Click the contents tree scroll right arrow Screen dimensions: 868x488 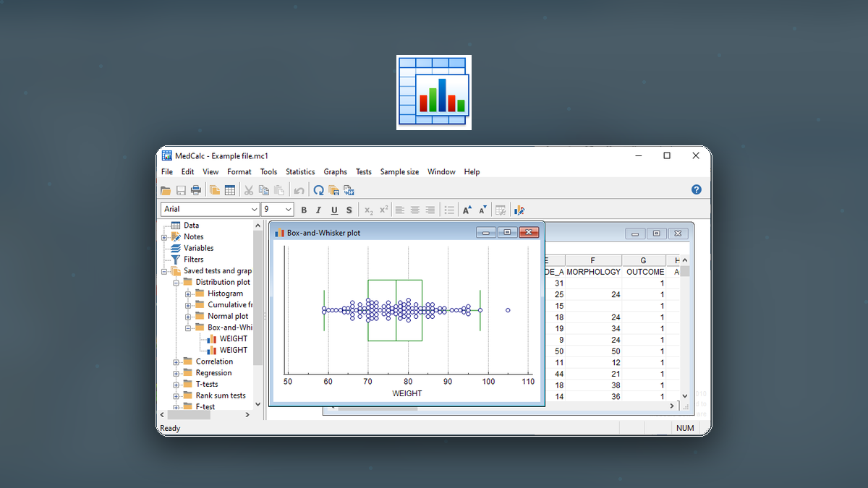(x=247, y=415)
